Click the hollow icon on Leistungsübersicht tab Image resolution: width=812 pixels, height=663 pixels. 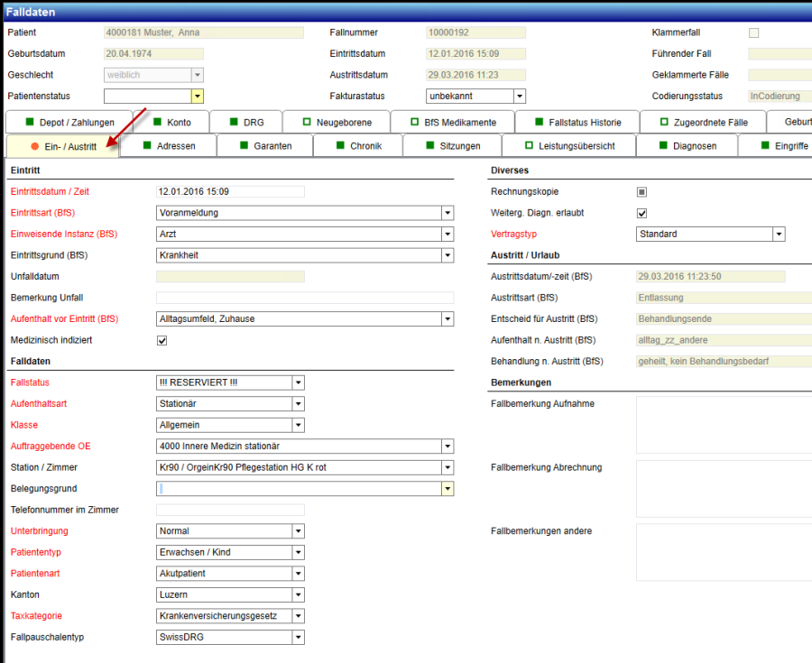point(529,145)
